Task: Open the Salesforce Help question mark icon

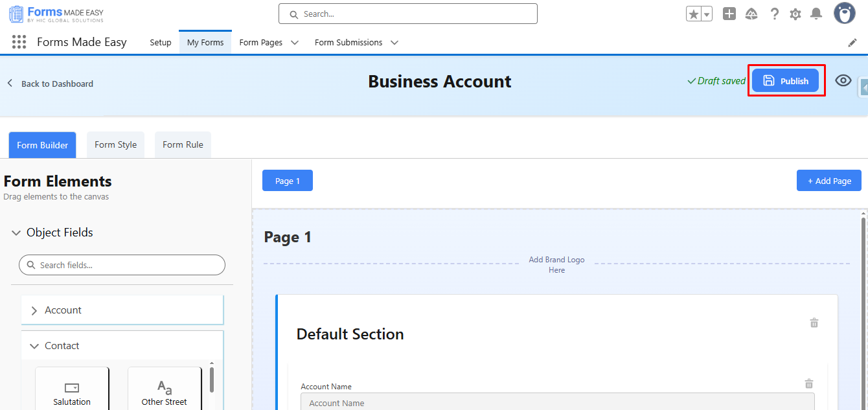Action: click(x=774, y=14)
